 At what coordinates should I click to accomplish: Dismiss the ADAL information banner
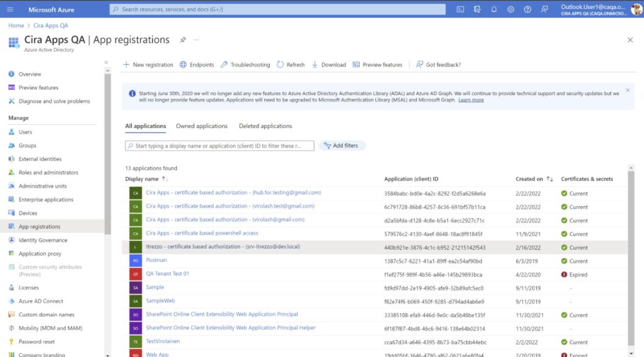(x=627, y=90)
